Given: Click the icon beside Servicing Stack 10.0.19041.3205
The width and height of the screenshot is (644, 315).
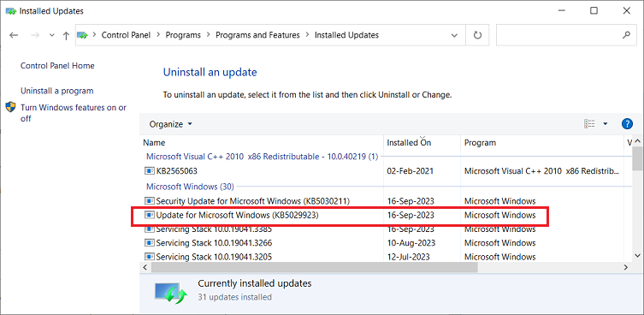Looking at the screenshot, I should click(x=150, y=257).
